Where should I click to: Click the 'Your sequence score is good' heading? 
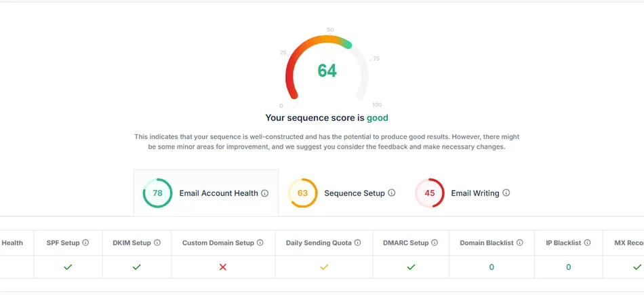point(327,118)
